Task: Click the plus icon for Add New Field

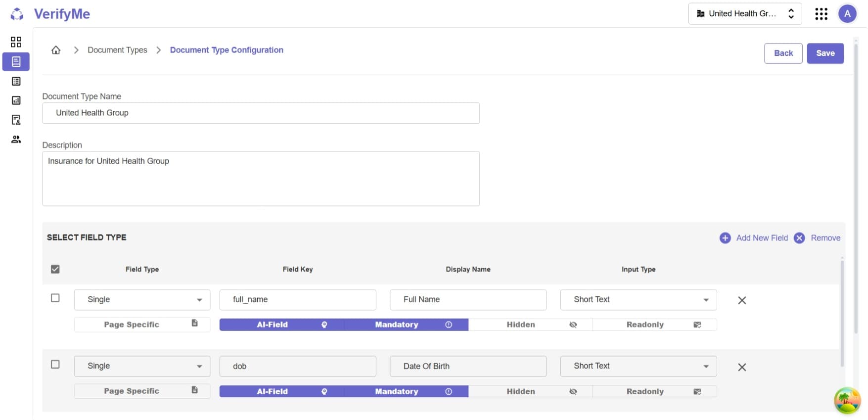Action: (x=725, y=238)
